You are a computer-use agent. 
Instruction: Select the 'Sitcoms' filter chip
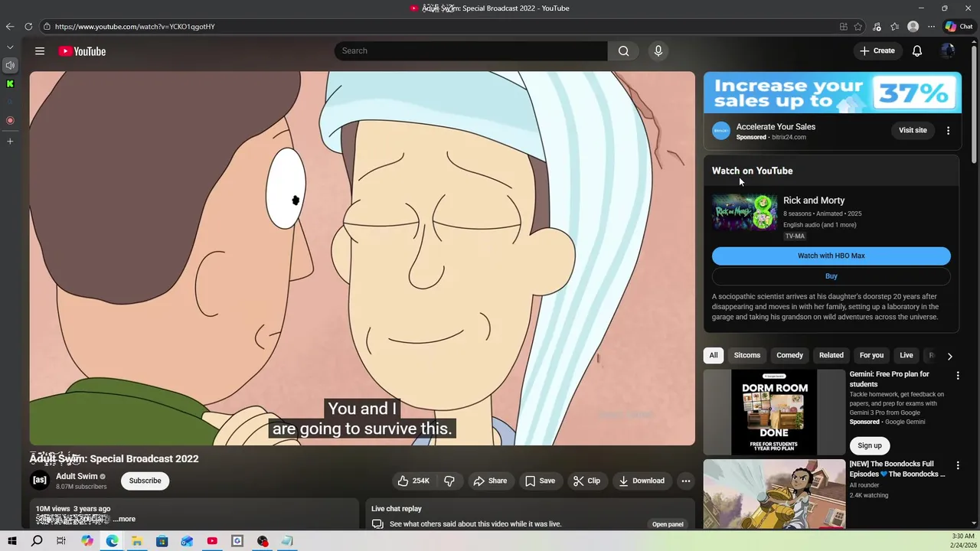tap(747, 355)
